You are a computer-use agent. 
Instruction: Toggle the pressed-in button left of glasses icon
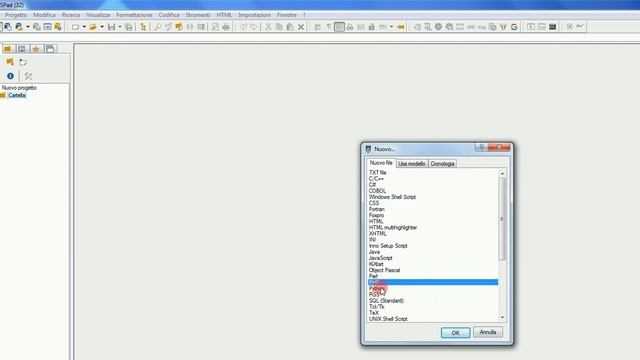pyautogui.click(x=339, y=27)
